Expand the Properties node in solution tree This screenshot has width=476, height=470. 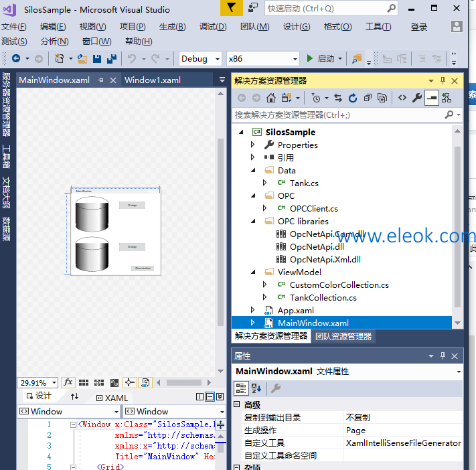click(252, 145)
